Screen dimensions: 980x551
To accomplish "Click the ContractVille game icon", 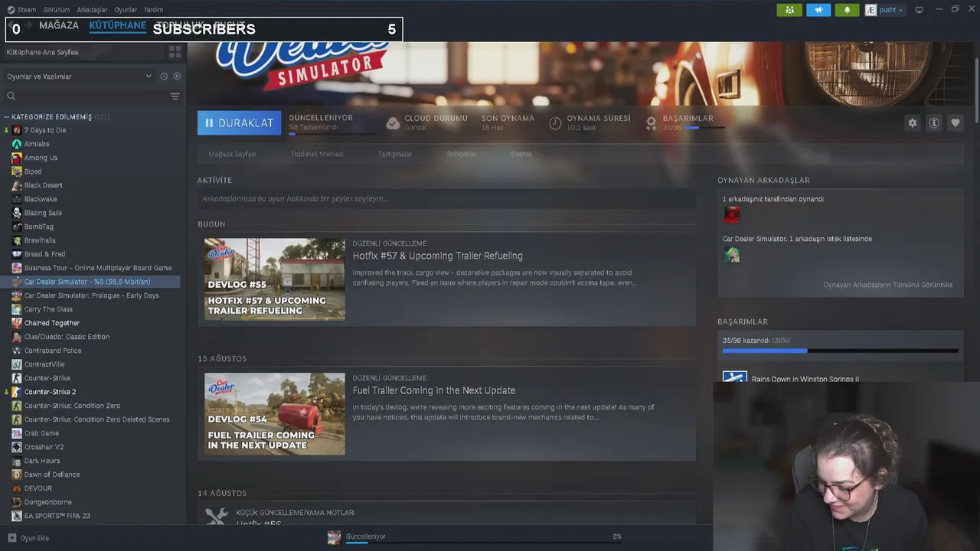I will [17, 364].
